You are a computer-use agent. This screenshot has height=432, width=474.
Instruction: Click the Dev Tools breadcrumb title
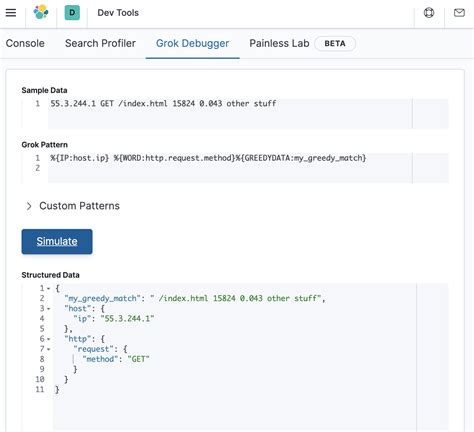click(118, 13)
